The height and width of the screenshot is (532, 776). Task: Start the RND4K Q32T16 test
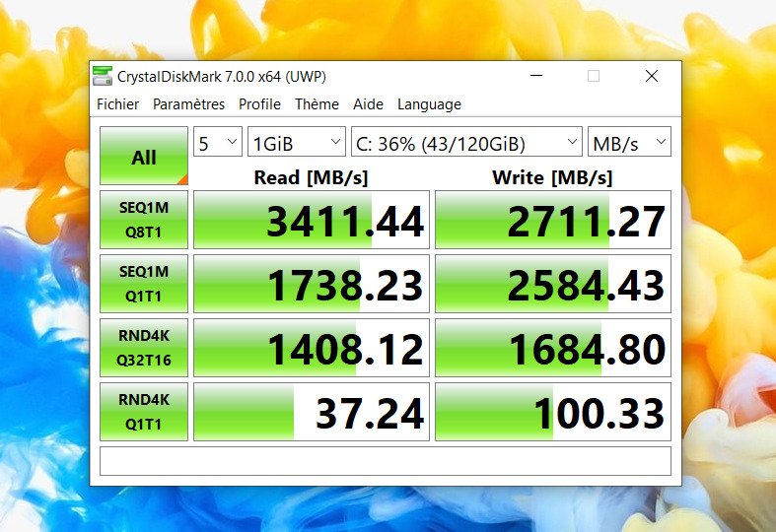tap(144, 348)
